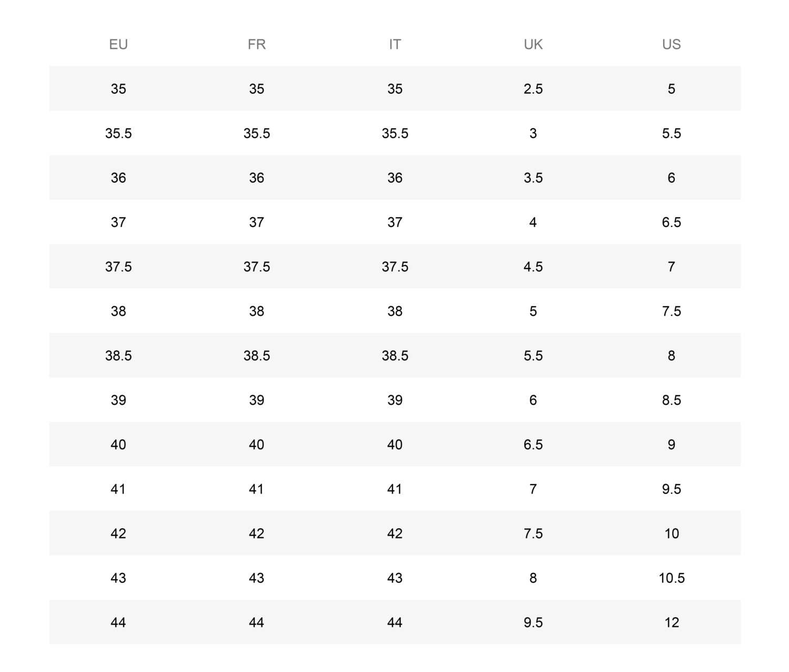Click the EU column header
This screenshot has width=789, height=672.
118,44
